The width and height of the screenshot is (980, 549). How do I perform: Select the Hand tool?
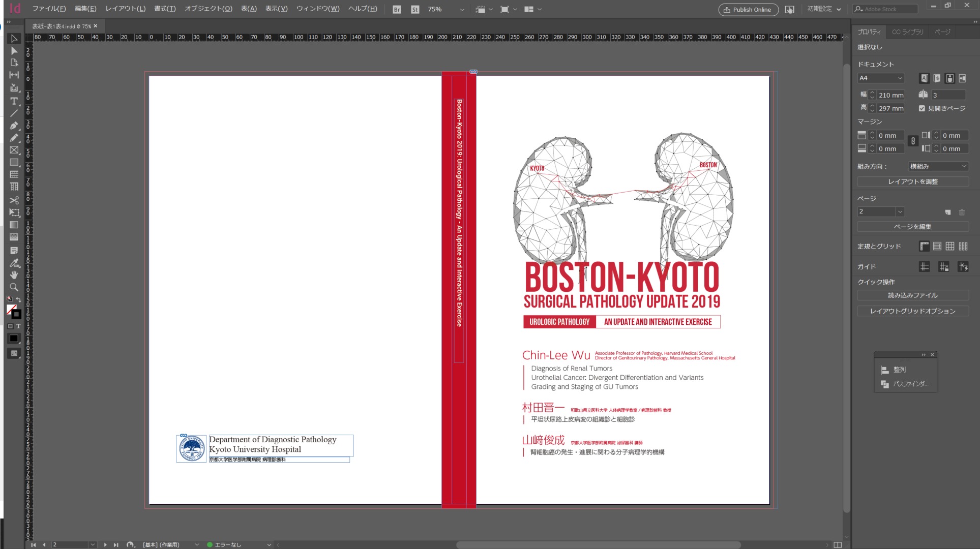pyautogui.click(x=14, y=275)
